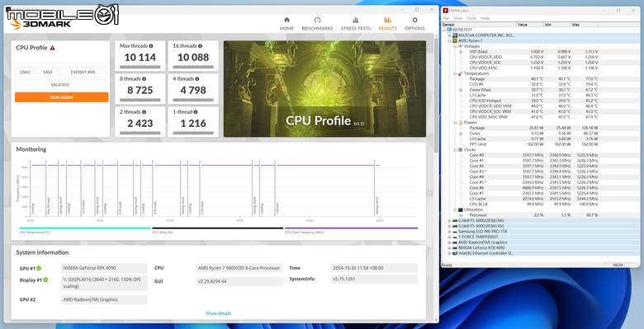The height and width of the screenshot is (329, 644).
Task: Click the LOAD button
Action: pos(25,73)
